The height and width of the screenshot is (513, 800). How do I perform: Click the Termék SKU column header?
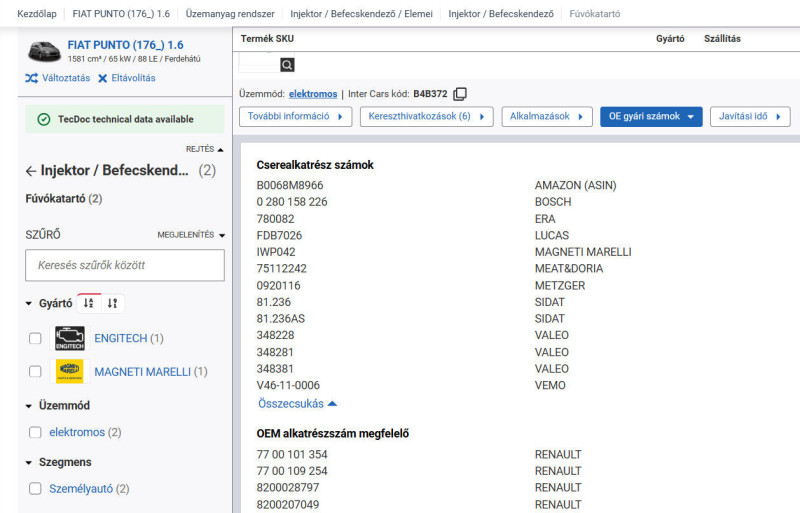coord(267,39)
